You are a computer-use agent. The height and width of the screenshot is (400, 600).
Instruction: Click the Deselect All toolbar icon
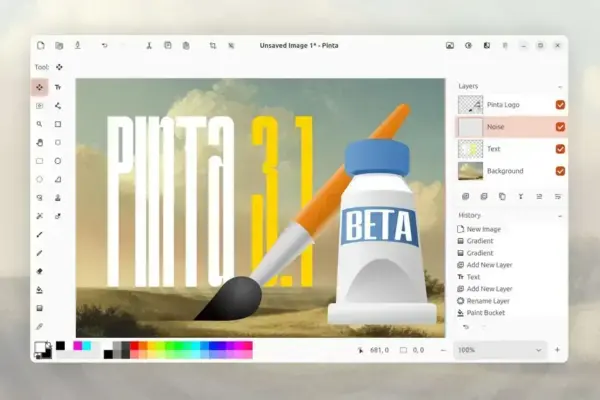tap(231, 46)
